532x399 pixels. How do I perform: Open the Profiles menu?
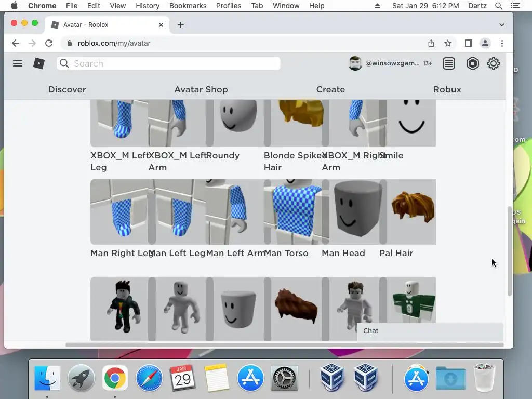coord(229,6)
